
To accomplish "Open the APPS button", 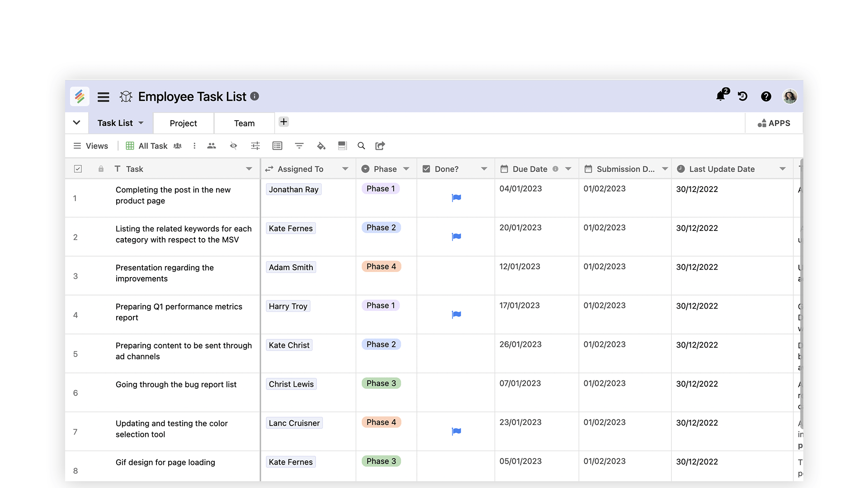I will click(x=774, y=123).
